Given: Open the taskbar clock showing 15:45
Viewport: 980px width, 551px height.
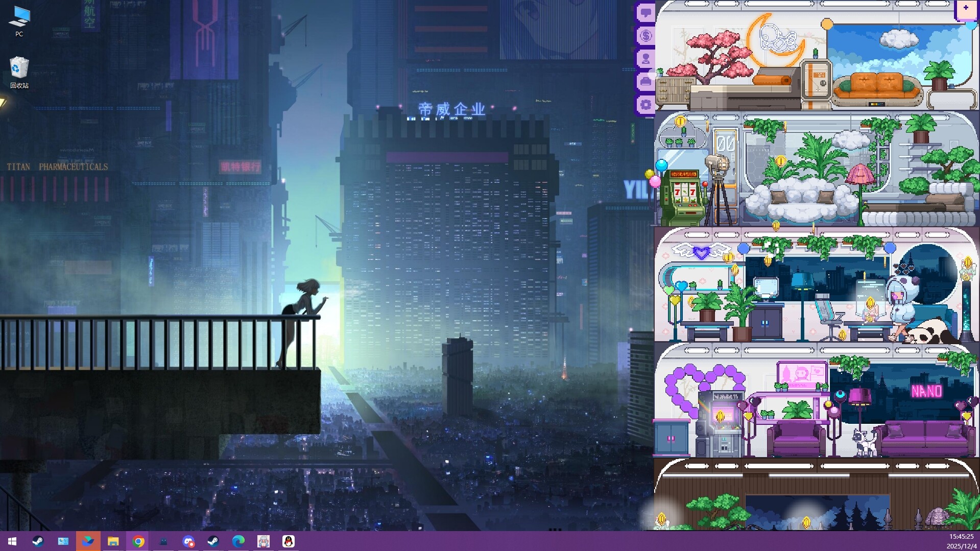Looking at the screenshot, I should (x=961, y=541).
